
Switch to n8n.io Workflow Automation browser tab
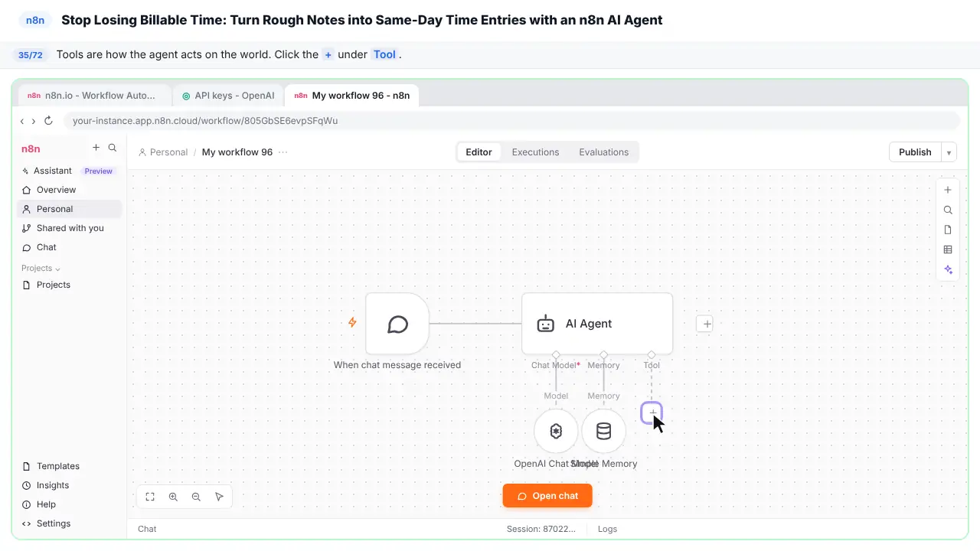click(95, 96)
